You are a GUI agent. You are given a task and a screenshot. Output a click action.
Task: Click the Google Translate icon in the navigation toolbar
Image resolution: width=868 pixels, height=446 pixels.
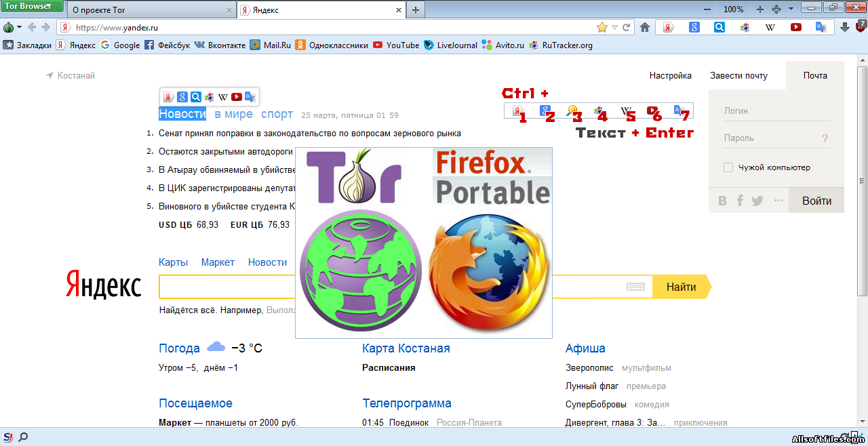pos(821,27)
